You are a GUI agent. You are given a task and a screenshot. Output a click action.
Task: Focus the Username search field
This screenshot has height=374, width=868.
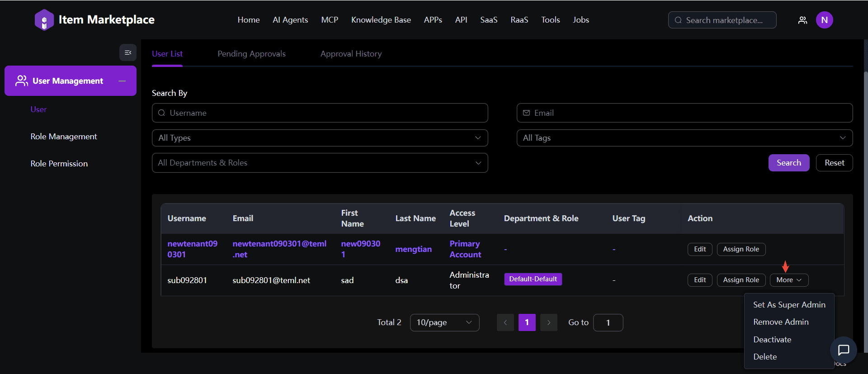320,113
